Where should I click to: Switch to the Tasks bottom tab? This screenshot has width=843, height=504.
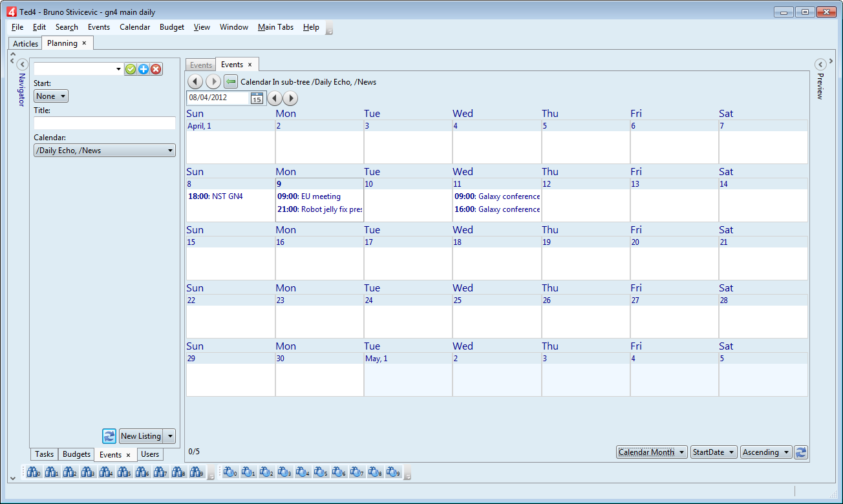coord(45,455)
